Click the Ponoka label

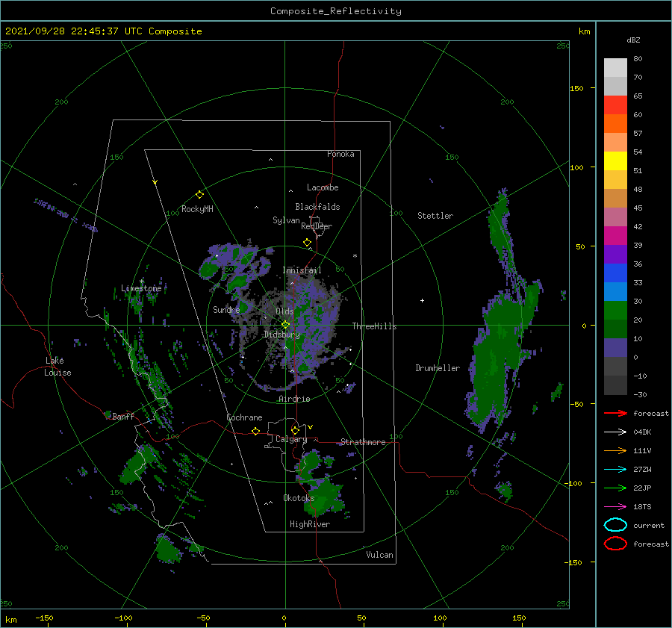[340, 154]
